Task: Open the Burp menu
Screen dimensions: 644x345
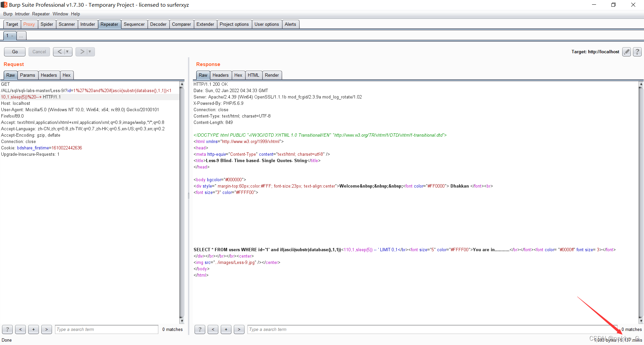Action: [x=8, y=14]
